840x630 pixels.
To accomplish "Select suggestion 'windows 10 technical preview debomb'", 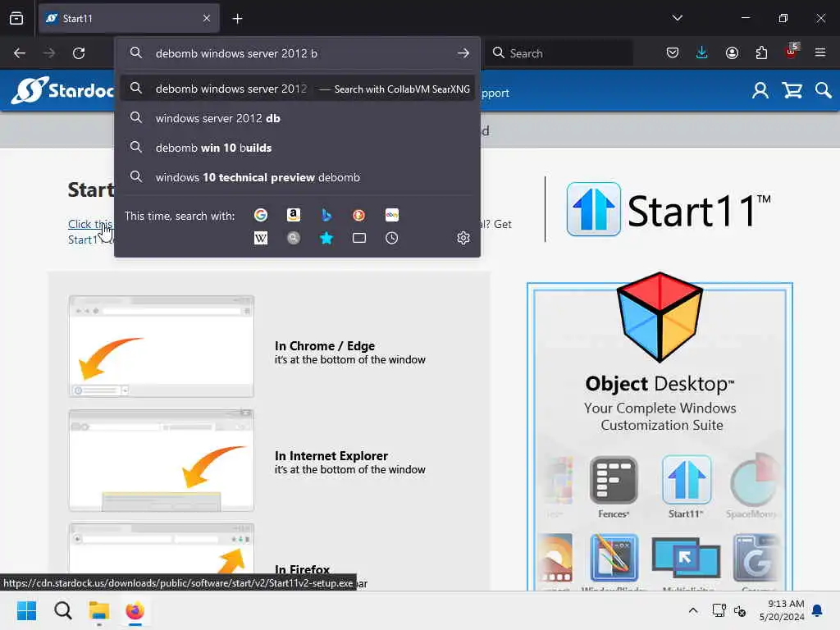I will click(x=297, y=177).
